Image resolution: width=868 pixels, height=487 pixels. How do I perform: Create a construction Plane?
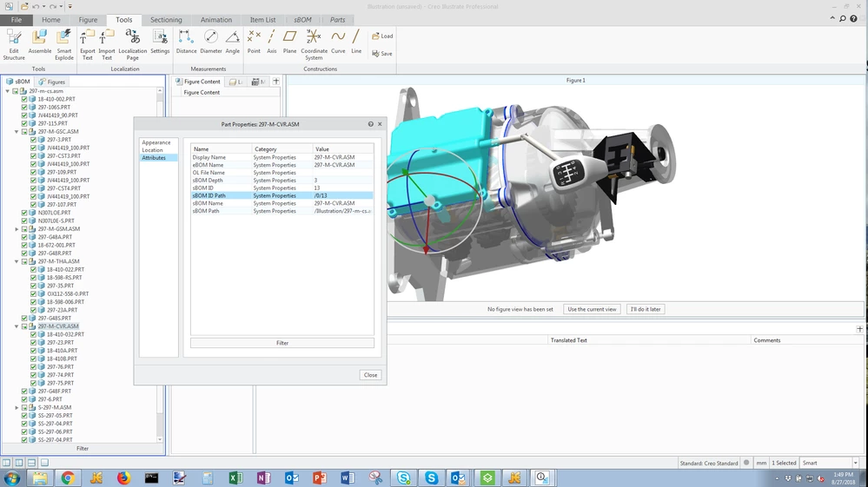(289, 42)
